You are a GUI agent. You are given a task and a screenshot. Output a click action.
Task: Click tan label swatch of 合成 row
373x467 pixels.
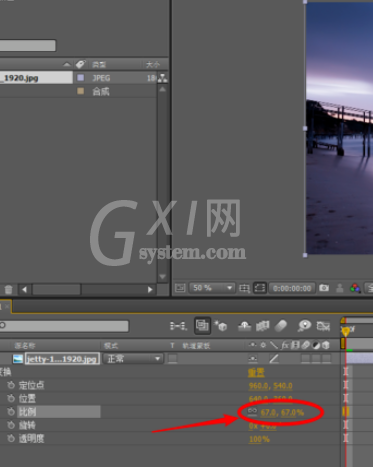(x=81, y=91)
